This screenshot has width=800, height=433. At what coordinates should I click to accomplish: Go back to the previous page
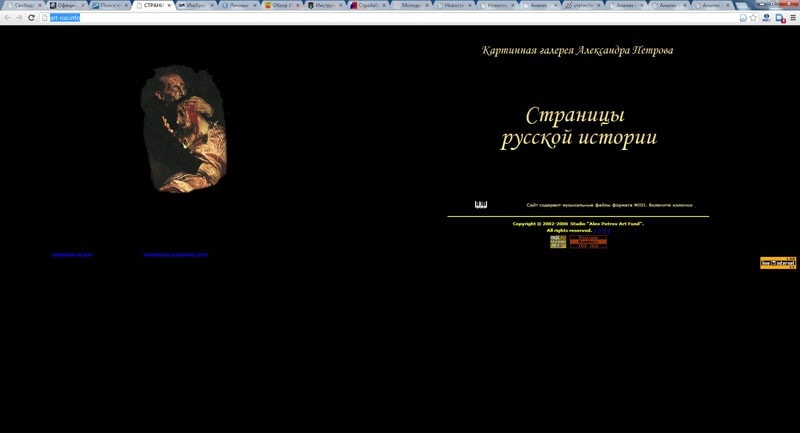(7, 18)
